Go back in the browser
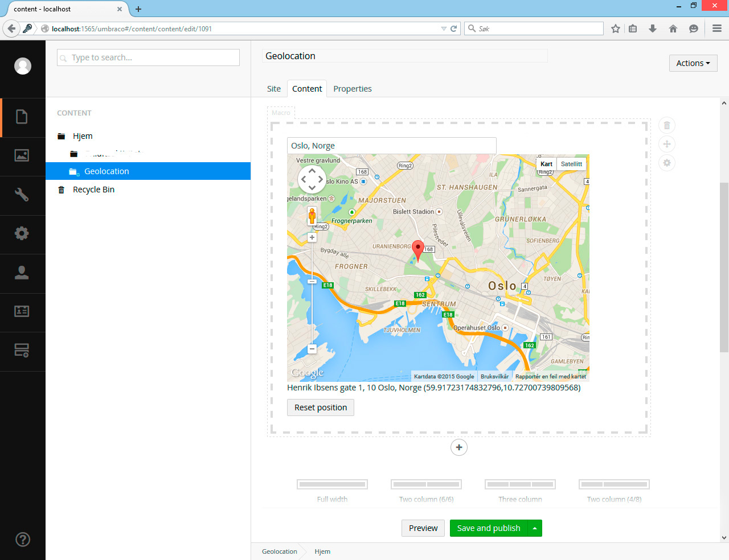 coord(11,28)
